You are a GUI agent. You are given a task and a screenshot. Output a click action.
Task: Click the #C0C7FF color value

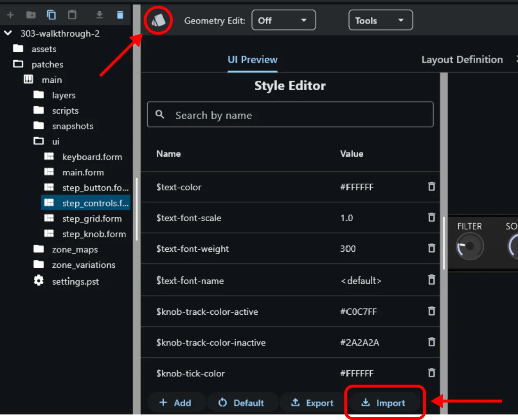pos(358,312)
